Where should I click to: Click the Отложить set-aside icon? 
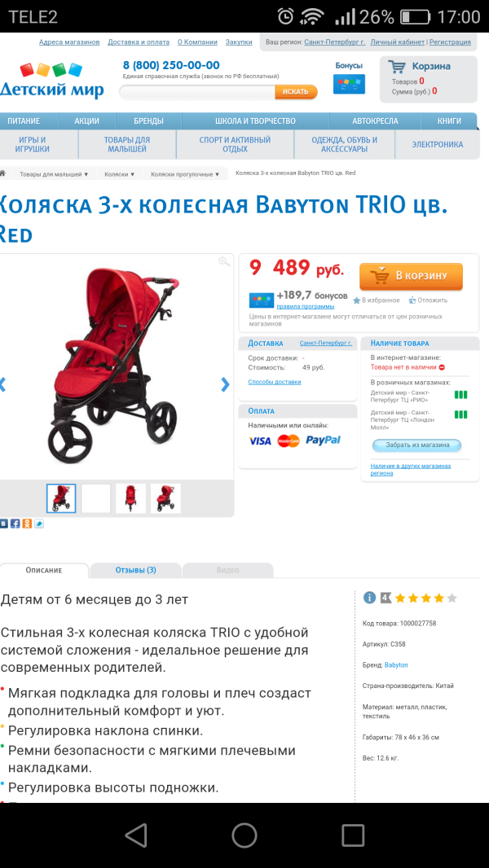[412, 300]
